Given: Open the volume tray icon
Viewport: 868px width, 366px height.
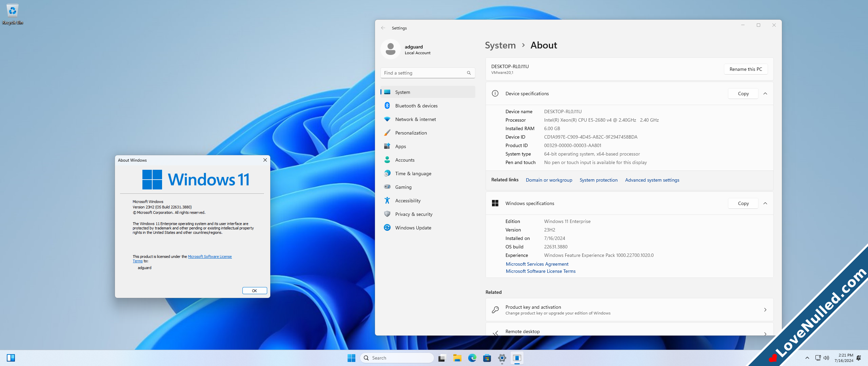Looking at the screenshot, I should click(826, 358).
